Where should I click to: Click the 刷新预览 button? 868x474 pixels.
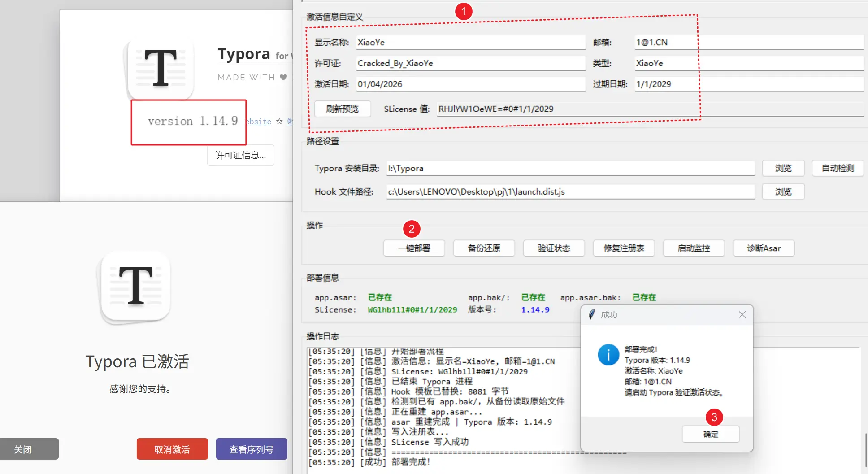(x=343, y=109)
